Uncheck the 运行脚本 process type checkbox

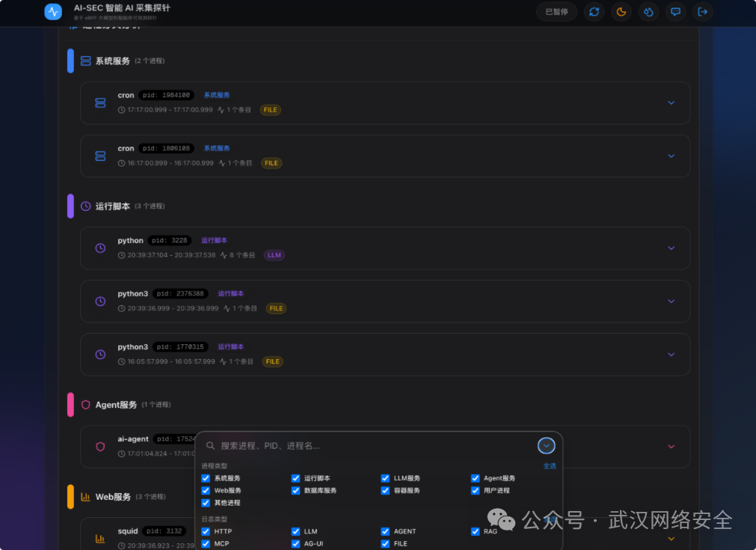tap(295, 478)
